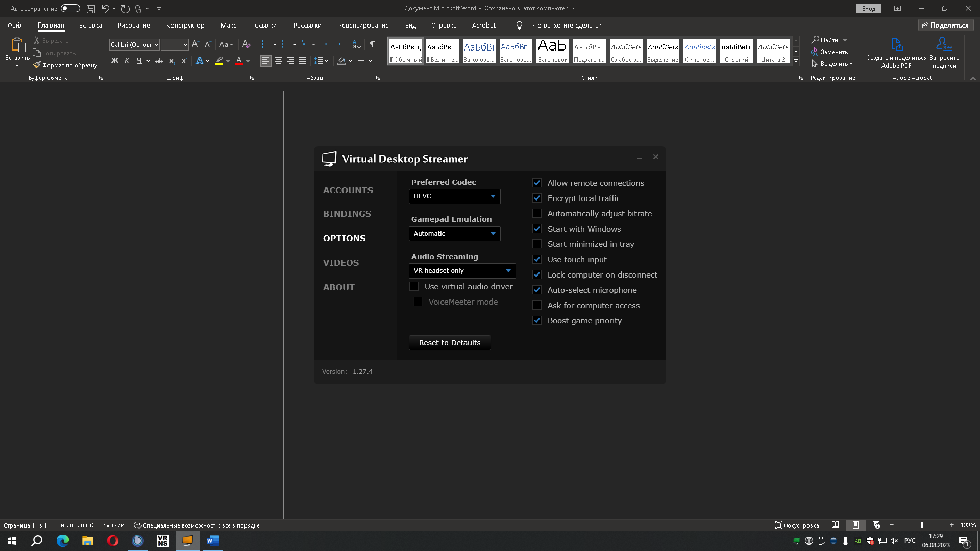Open the Вставка ribbon tab
The image size is (980, 551).
click(x=90, y=25)
